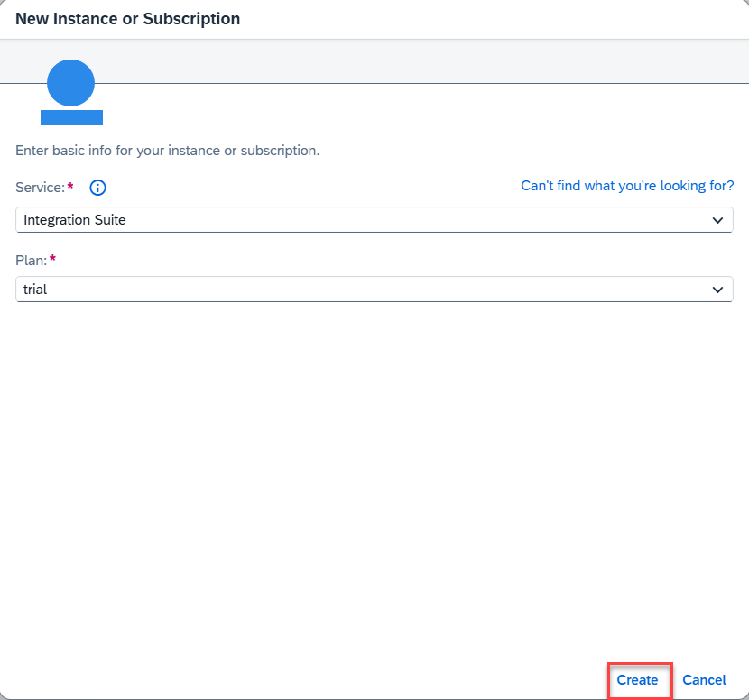Click the Cancel button

click(704, 680)
